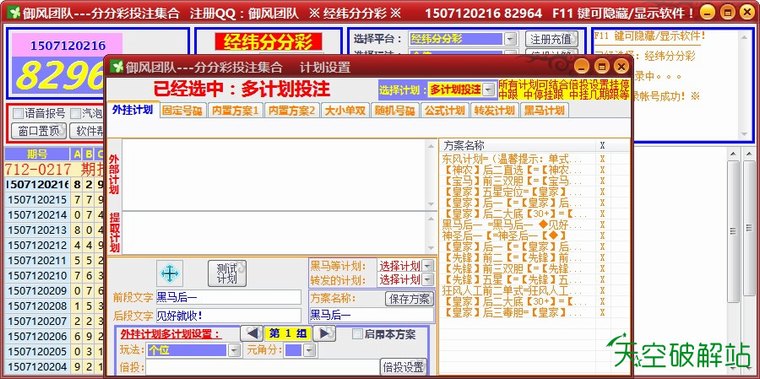The height and width of the screenshot is (379, 760).
Task: Click the four-arrow move icon
Action: [170, 273]
